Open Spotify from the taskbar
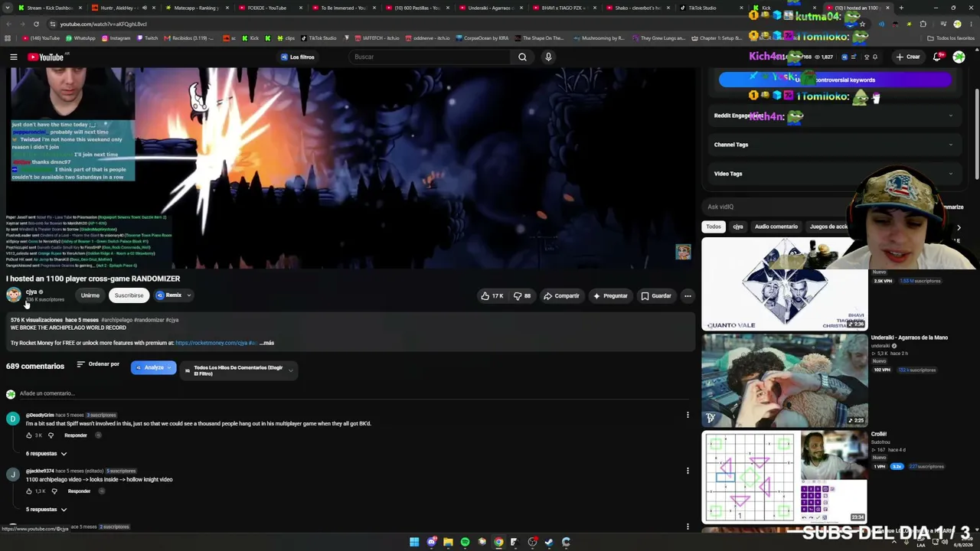Image resolution: width=980 pixels, height=551 pixels. coord(465,542)
